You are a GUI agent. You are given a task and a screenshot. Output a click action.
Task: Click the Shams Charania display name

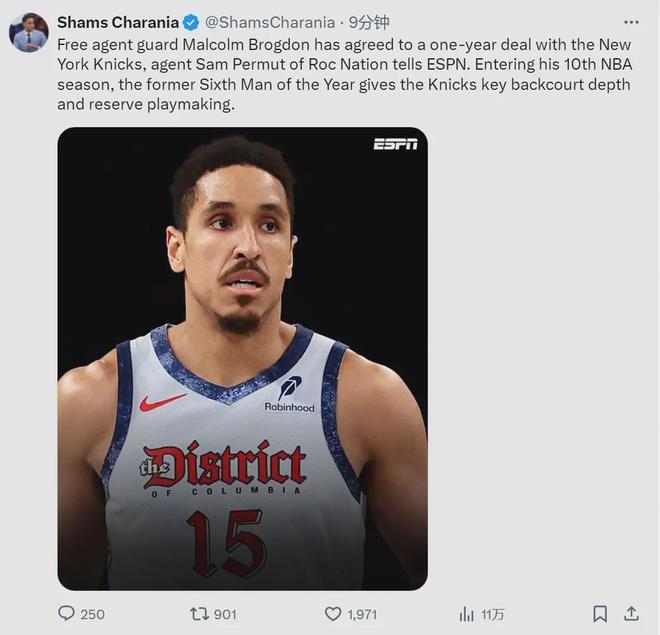click(x=118, y=22)
